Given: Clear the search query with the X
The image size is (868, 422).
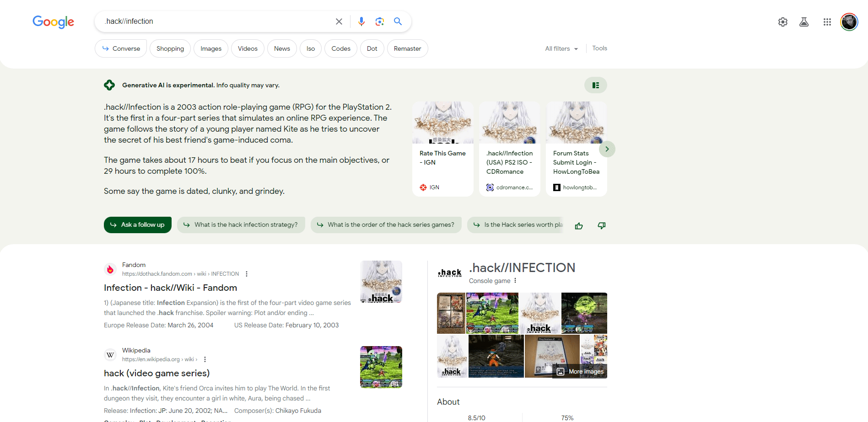Looking at the screenshot, I should [x=339, y=21].
